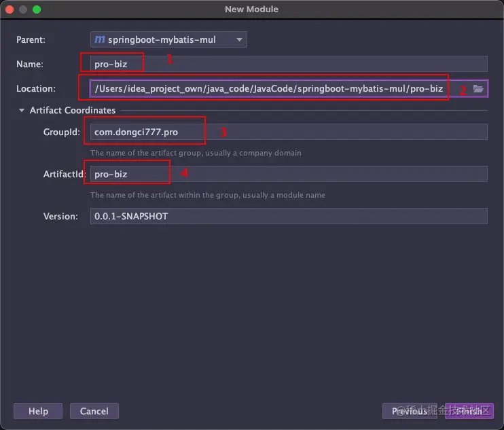Viewport: 504px width, 430px height.
Task: Click the green zoom window button
Action: click(x=37, y=10)
